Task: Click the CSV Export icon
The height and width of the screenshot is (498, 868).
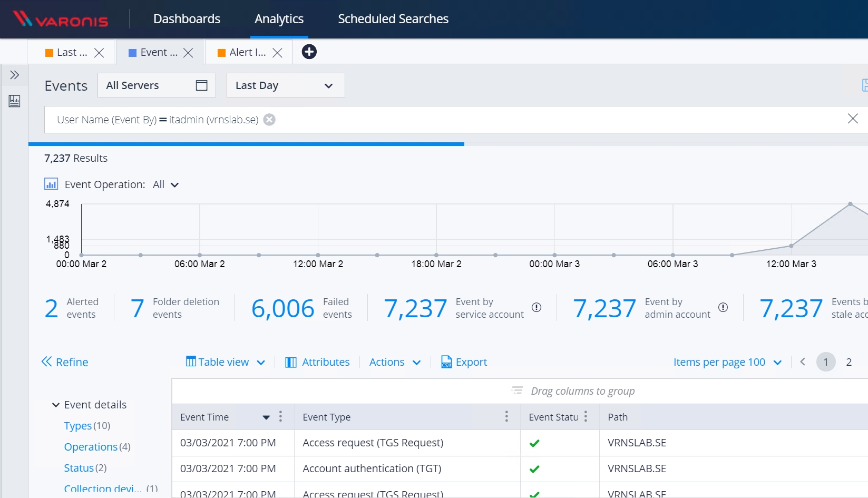Action: (446, 362)
